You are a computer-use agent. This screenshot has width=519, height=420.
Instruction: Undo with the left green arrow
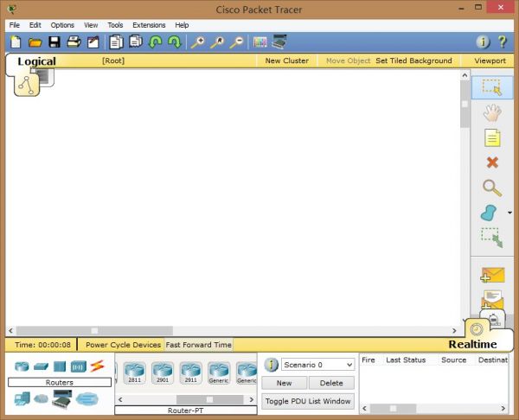pos(155,42)
